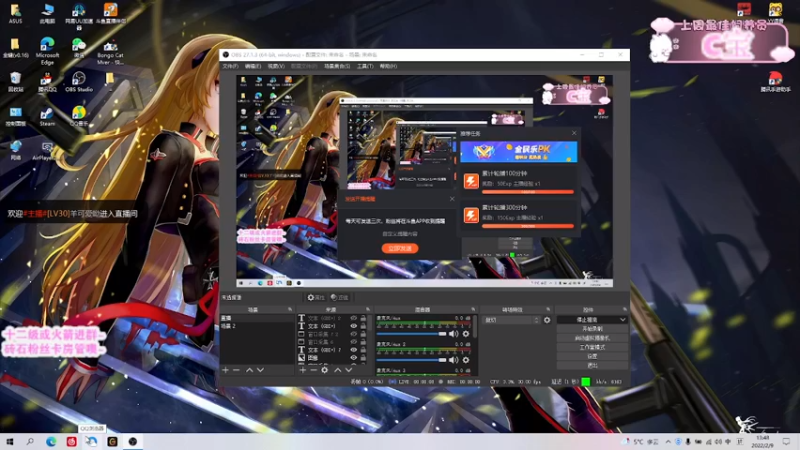800x450 pixels.
Task: Show hidden icons chevron in system tray
Action: tap(668, 442)
